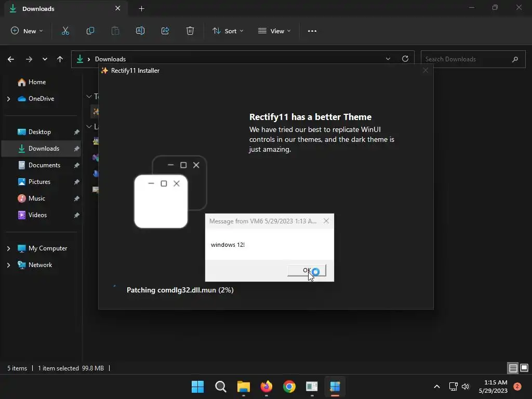
Task: Go back with the left arrow
Action: coord(11,59)
